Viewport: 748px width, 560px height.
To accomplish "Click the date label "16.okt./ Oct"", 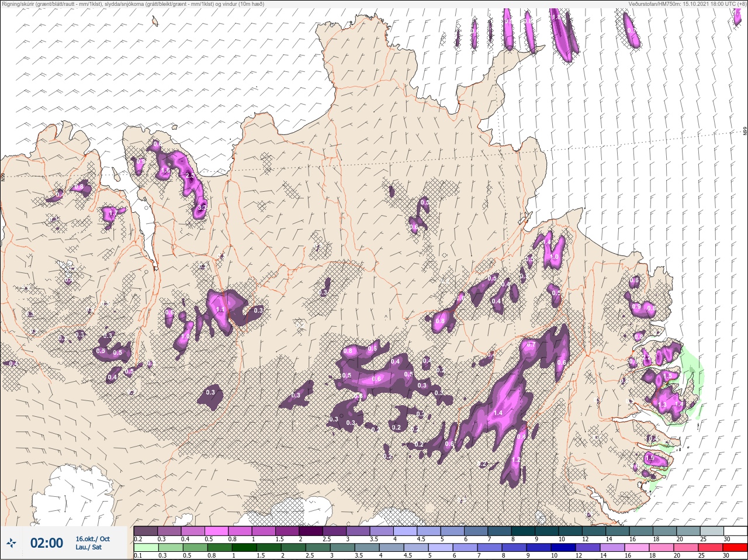I will (92, 539).
